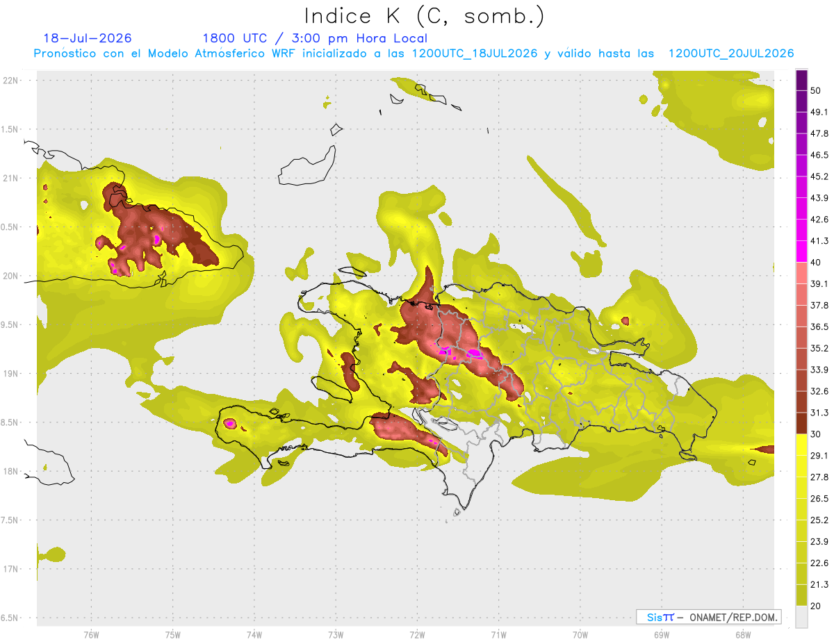
Task: Click the color bar value '32.6'
Action: (819, 391)
